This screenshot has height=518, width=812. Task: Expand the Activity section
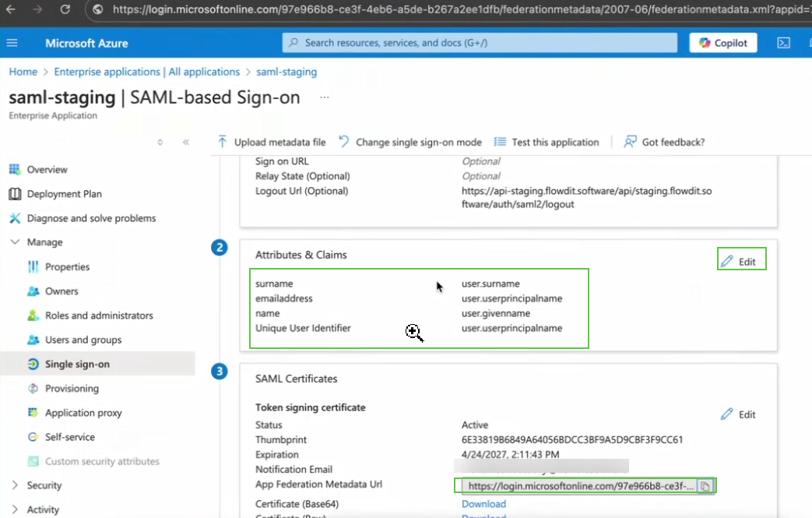[35, 509]
